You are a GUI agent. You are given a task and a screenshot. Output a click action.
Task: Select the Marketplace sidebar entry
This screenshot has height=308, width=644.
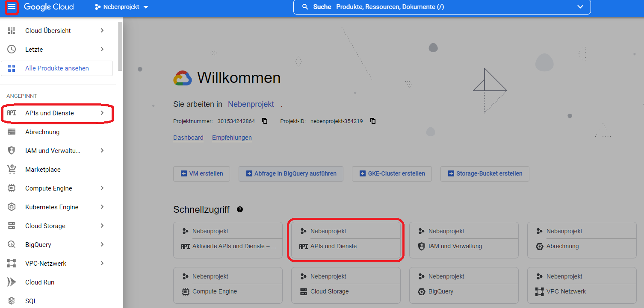(x=44, y=169)
